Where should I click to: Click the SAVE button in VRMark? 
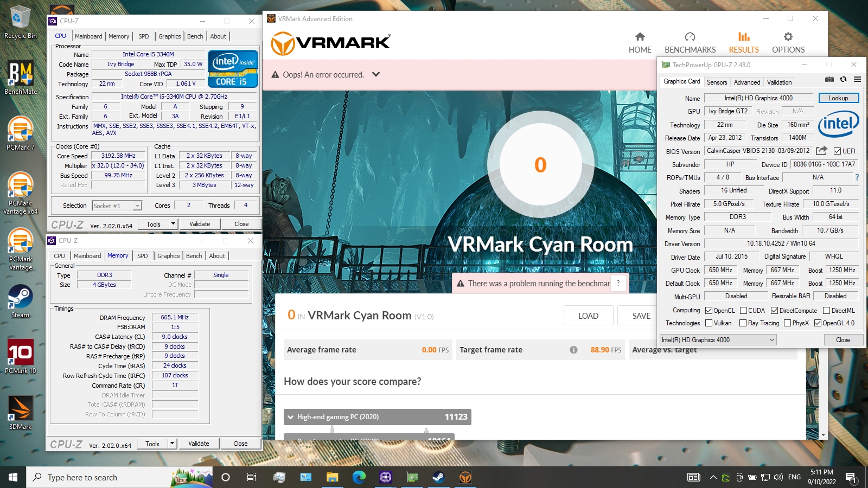click(641, 316)
